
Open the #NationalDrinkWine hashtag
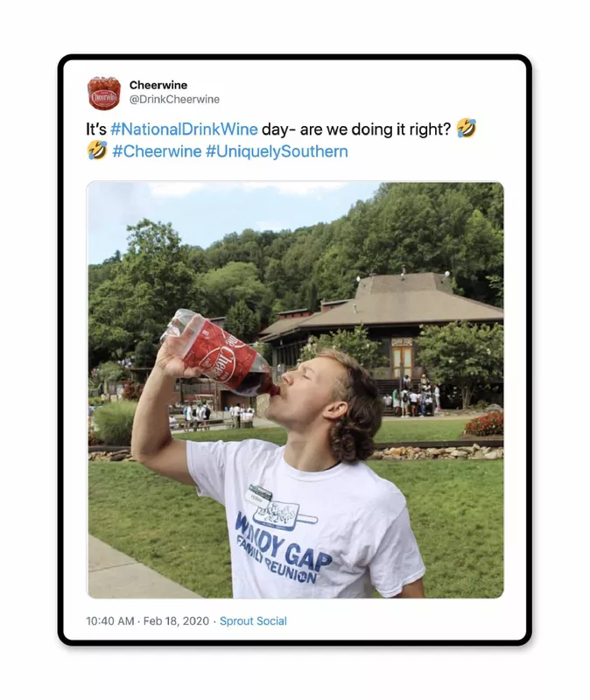184,129
